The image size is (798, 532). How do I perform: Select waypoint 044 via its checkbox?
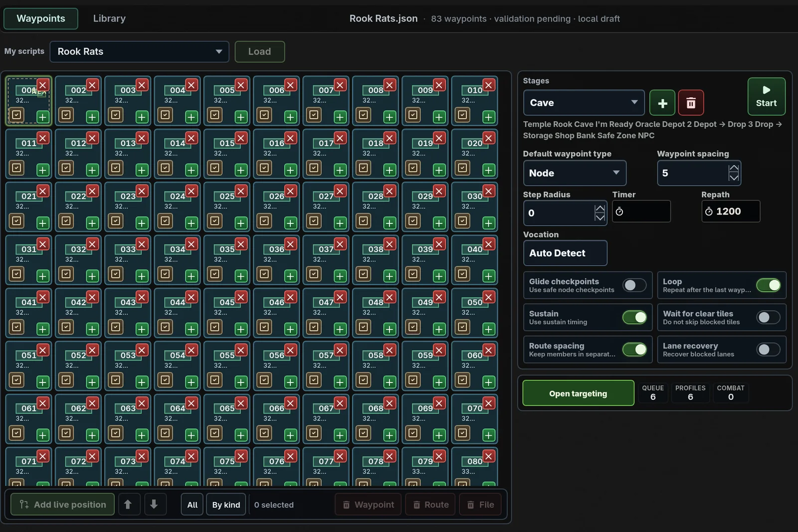(165, 327)
